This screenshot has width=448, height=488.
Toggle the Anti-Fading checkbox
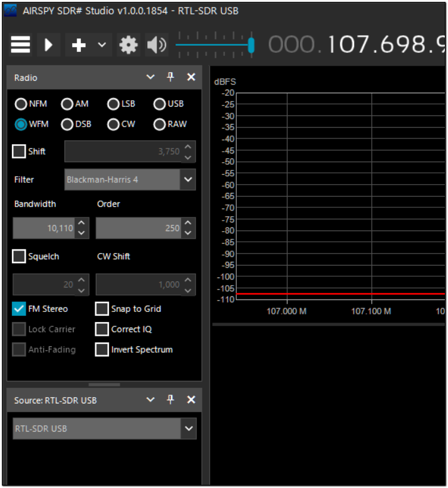[x=19, y=350]
